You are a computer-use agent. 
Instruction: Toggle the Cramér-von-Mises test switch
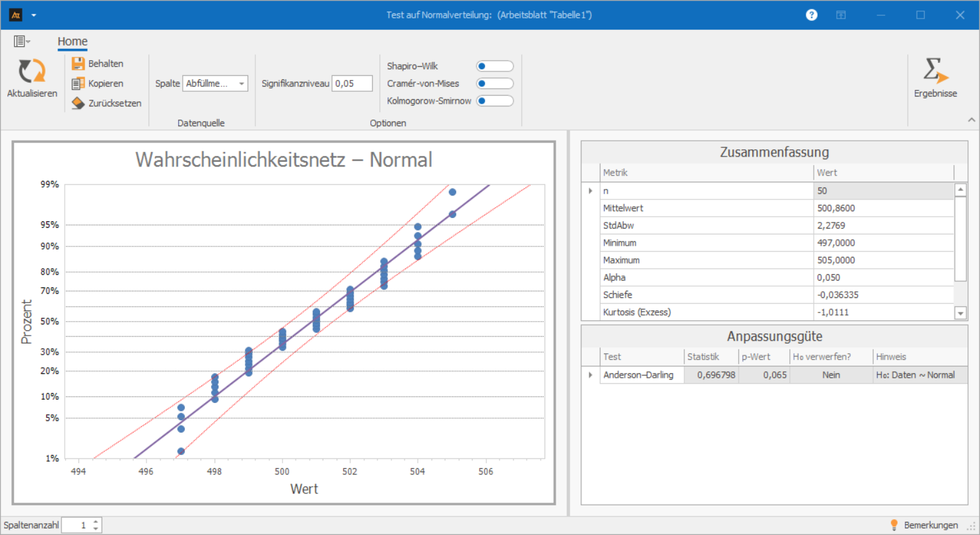tap(494, 83)
